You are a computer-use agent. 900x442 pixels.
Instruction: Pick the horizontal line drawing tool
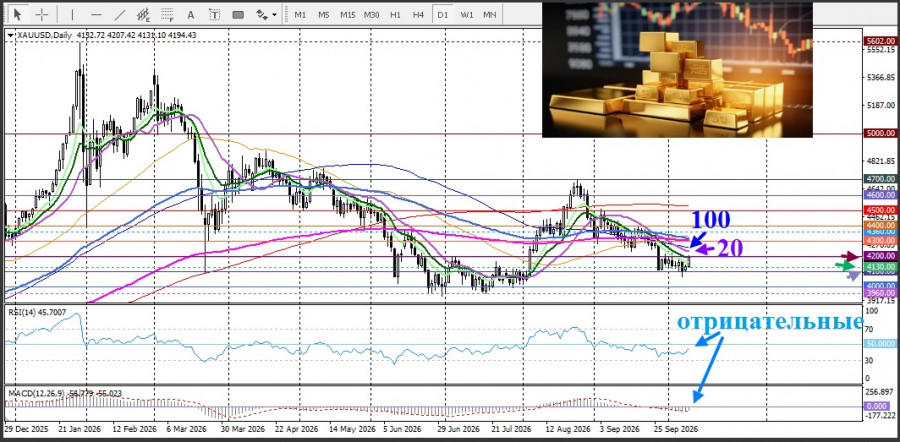pyautogui.click(x=96, y=14)
